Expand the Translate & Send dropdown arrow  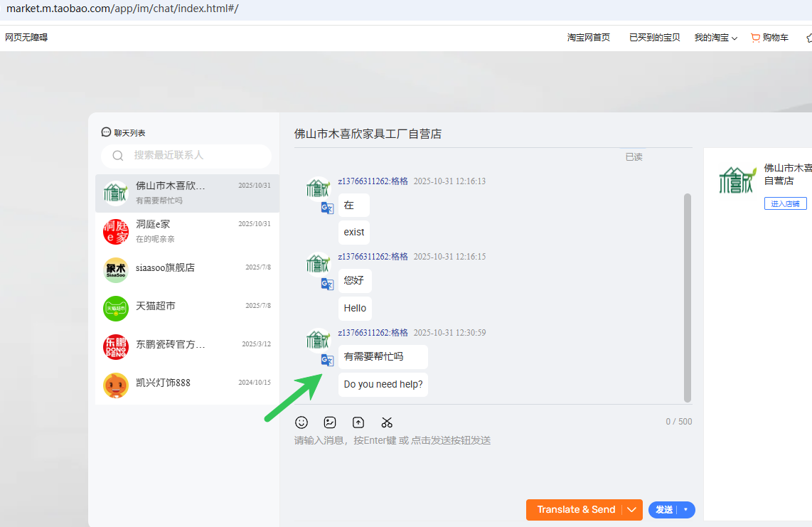632,510
